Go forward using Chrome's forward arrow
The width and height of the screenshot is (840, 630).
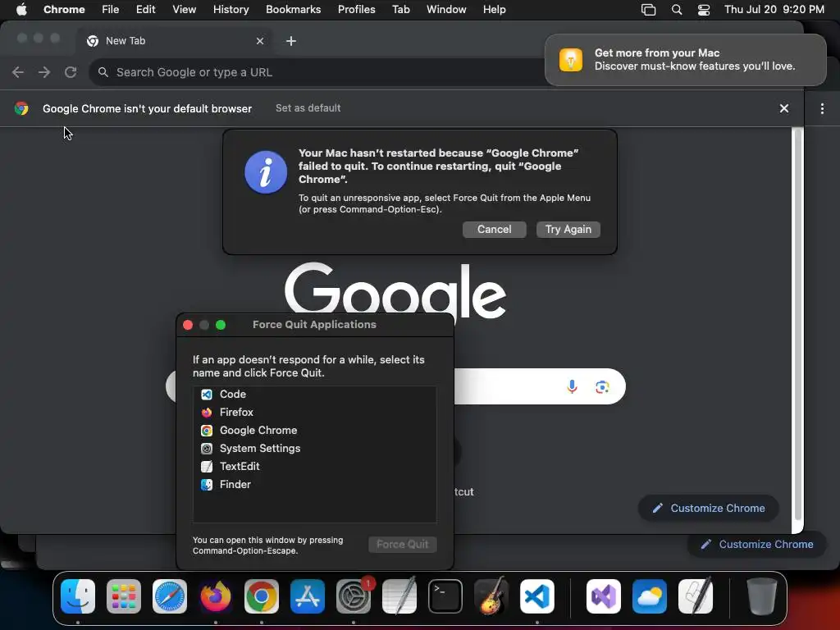[x=44, y=72]
